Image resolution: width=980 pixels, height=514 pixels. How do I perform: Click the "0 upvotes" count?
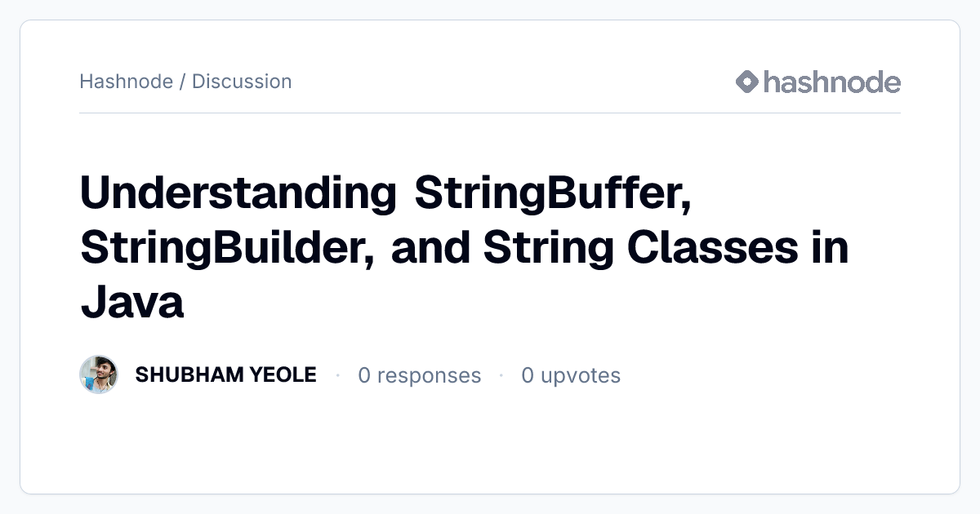[571, 375]
